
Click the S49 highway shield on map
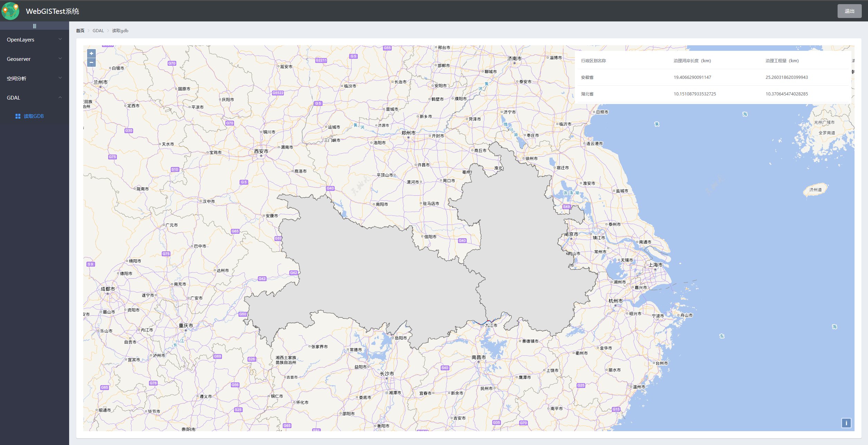(x=566, y=206)
